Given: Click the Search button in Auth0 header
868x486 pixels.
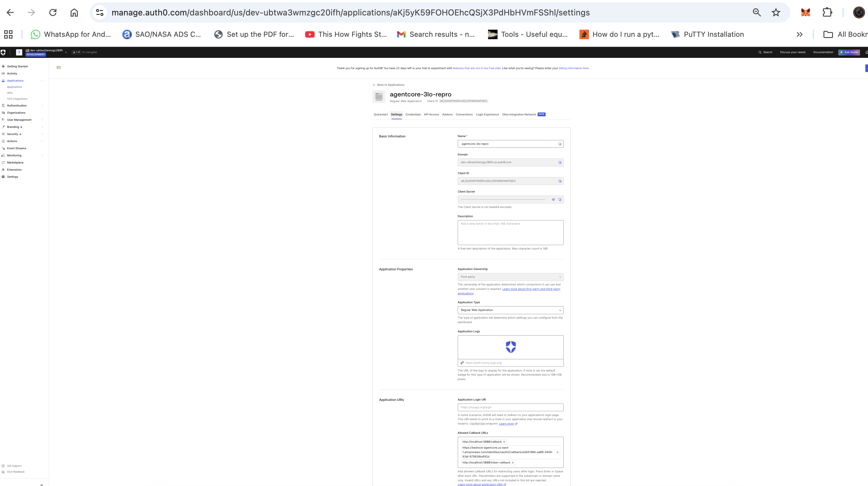Looking at the screenshot, I should pos(766,52).
